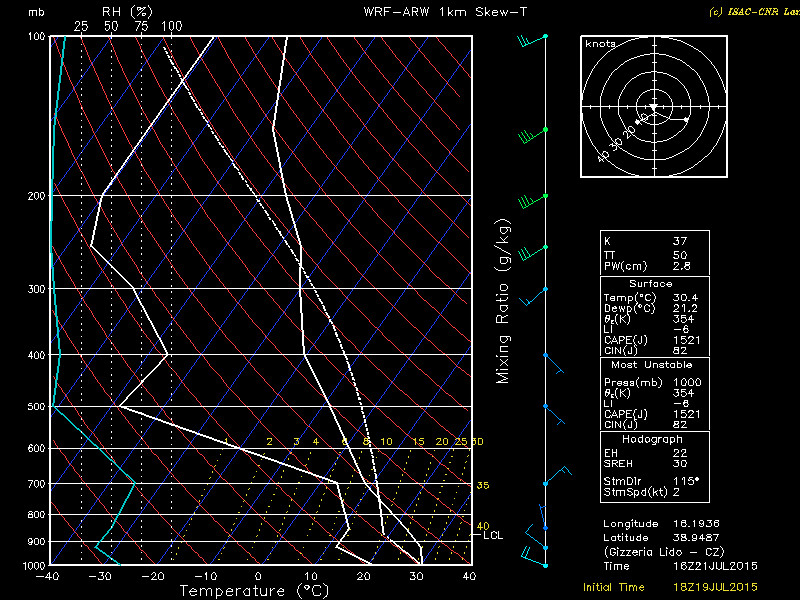Viewport: 800px width, 600px height.
Task: Click the 700 mb pressure label
Action: point(36,484)
